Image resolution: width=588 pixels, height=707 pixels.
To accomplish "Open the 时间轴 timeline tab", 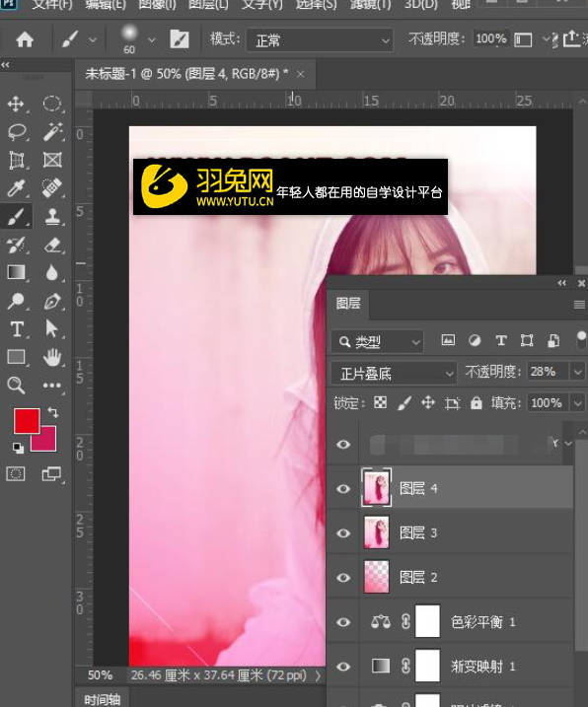I will click(x=103, y=699).
